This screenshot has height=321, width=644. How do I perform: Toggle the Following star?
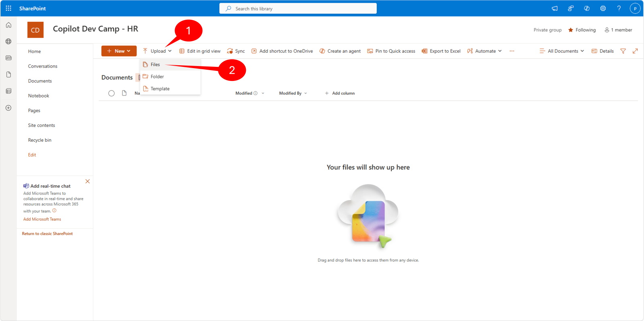click(571, 30)
